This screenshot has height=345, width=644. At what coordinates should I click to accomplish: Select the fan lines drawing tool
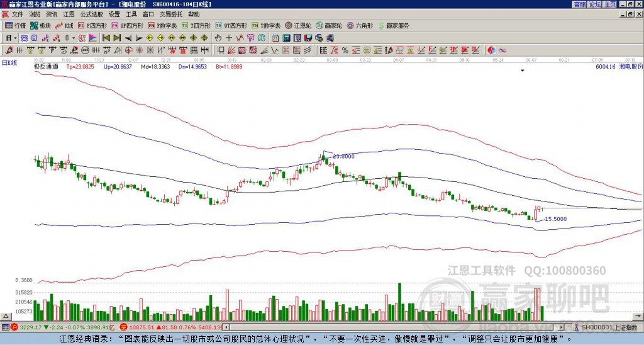click(232, 50)
